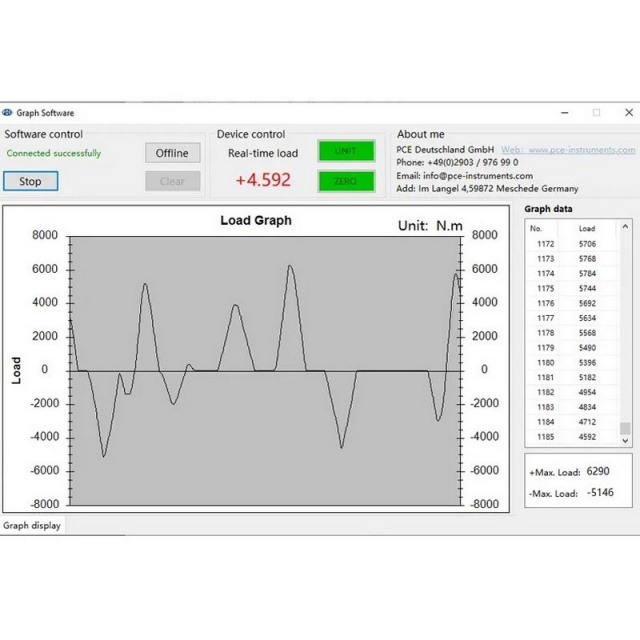Switch units with the green UNIT button
Screen dimensions: 640x640
(x=346, y=151)
